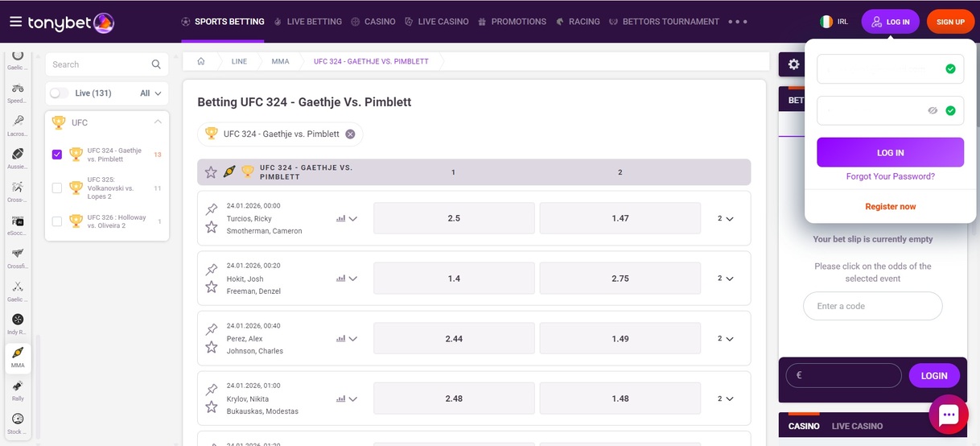Remove the UFC 324 filter chip

(x=350, y=134)
